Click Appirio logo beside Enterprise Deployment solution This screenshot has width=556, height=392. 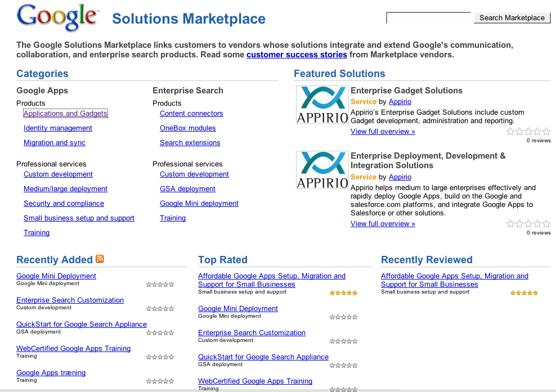(322, 170)
